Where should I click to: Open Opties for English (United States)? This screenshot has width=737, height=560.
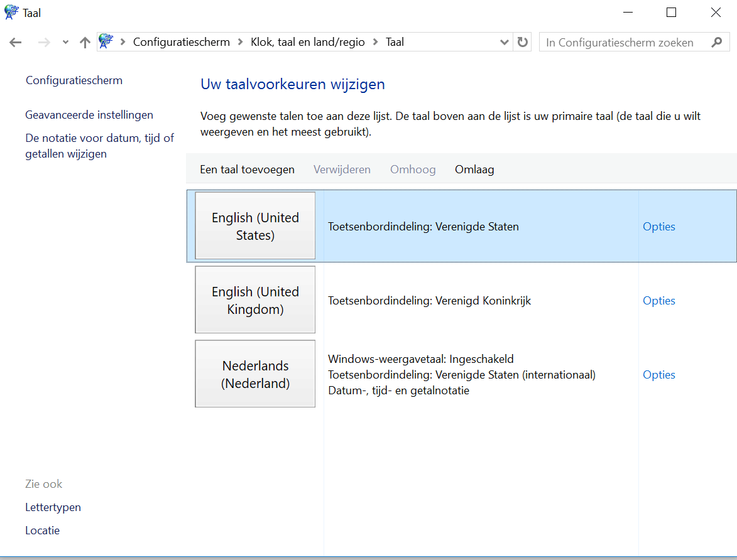[x=659, y=227]
